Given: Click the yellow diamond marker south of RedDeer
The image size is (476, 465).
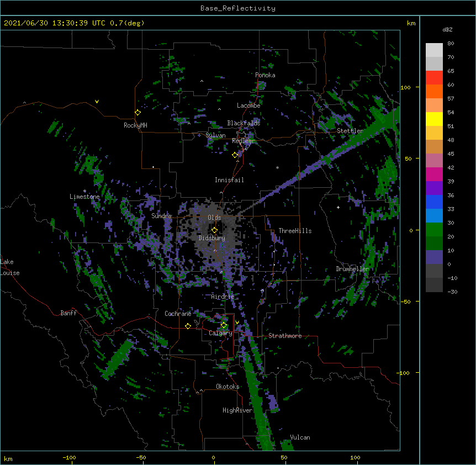Looking at the screenshot, I should coord(235,155).
